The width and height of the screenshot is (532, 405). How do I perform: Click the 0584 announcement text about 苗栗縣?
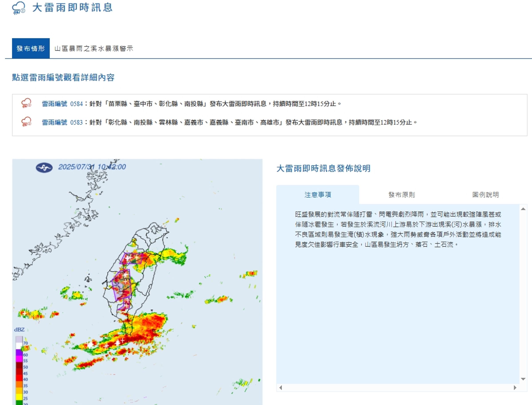[x=215, y=104]
